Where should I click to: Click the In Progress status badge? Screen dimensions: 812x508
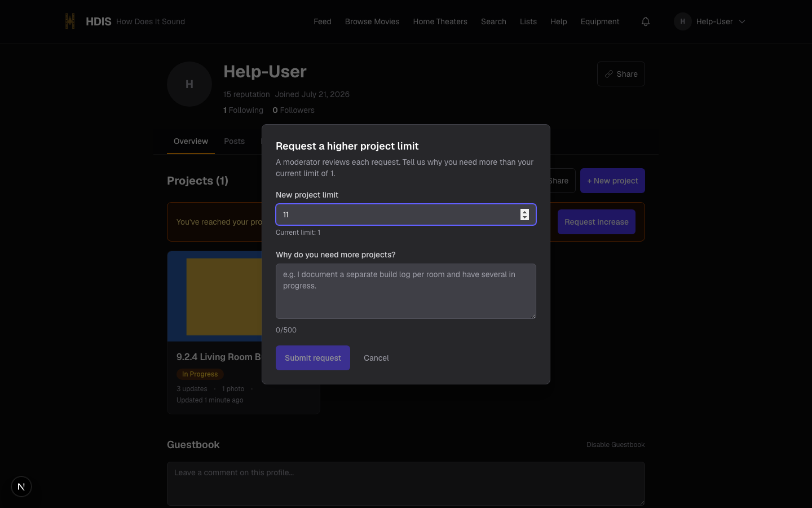(x=200, y=374)
